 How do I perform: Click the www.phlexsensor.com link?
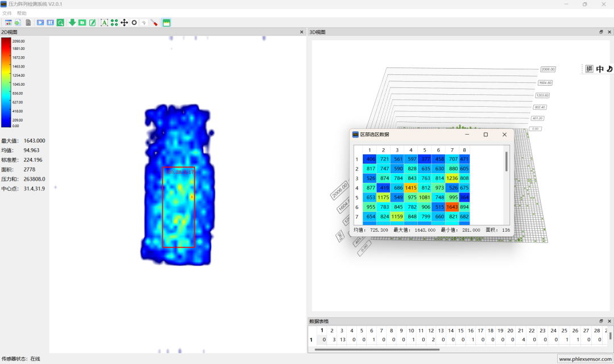coord(585,359)
